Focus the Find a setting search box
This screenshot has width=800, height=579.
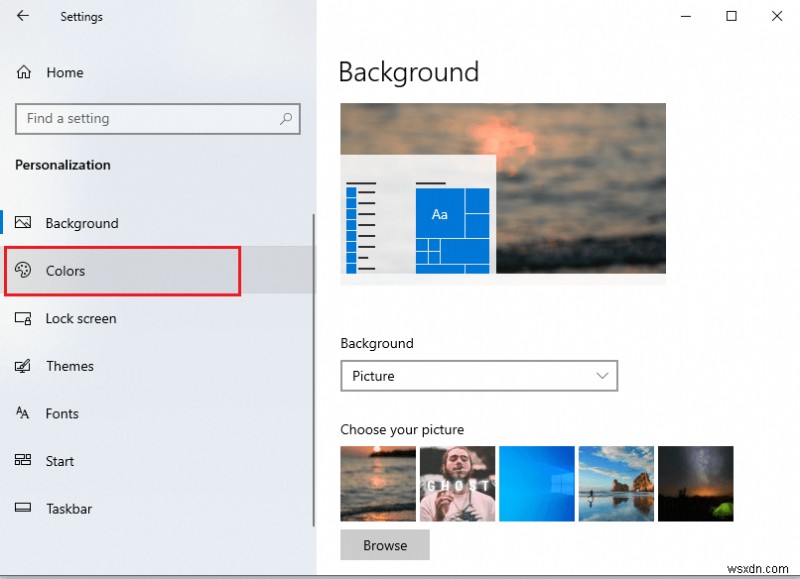click(158, 119)
